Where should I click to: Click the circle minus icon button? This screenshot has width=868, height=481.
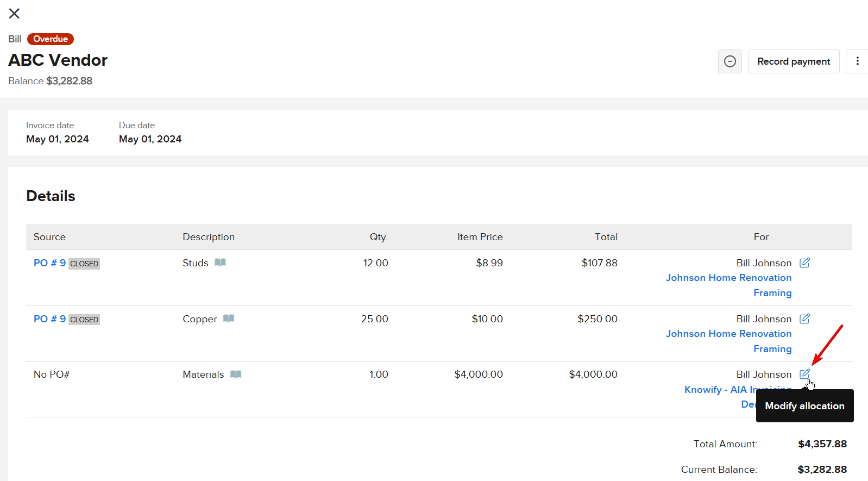729,61
